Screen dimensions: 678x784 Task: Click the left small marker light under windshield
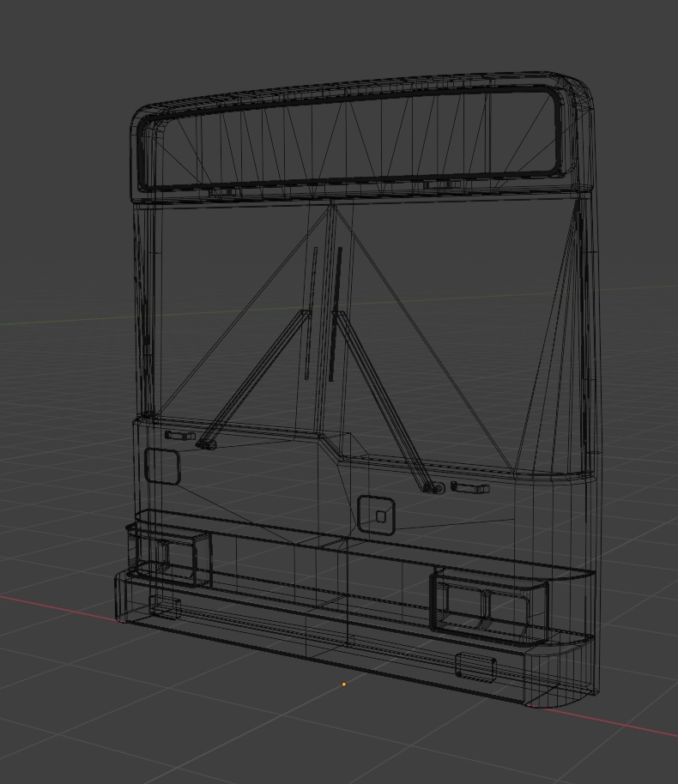click(180, 436)
